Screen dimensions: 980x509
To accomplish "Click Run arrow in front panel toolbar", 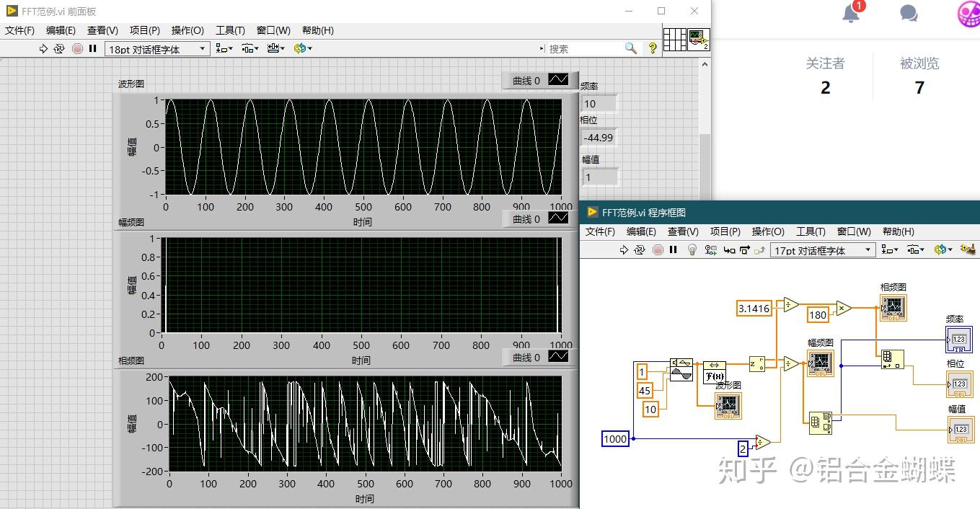I will point(43,48).
